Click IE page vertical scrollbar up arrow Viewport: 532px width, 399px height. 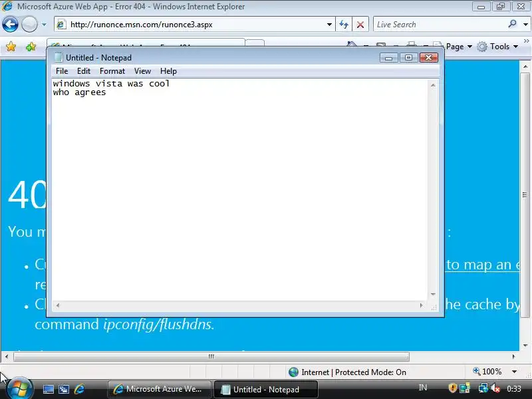point(525,66)
